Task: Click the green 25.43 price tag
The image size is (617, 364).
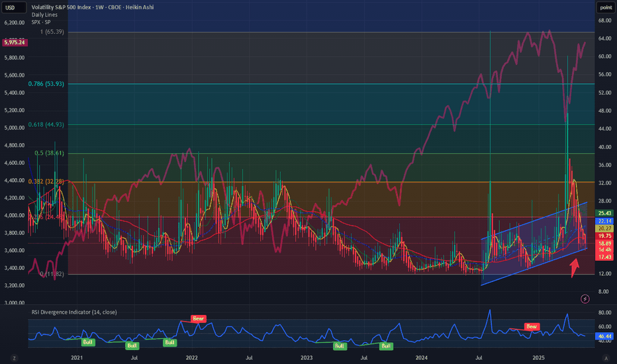Action: pyautogui.click(x=605, y=213)
